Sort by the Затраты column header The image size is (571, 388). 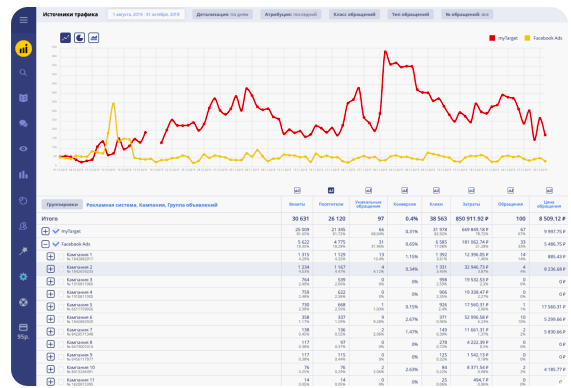(471, 204)
